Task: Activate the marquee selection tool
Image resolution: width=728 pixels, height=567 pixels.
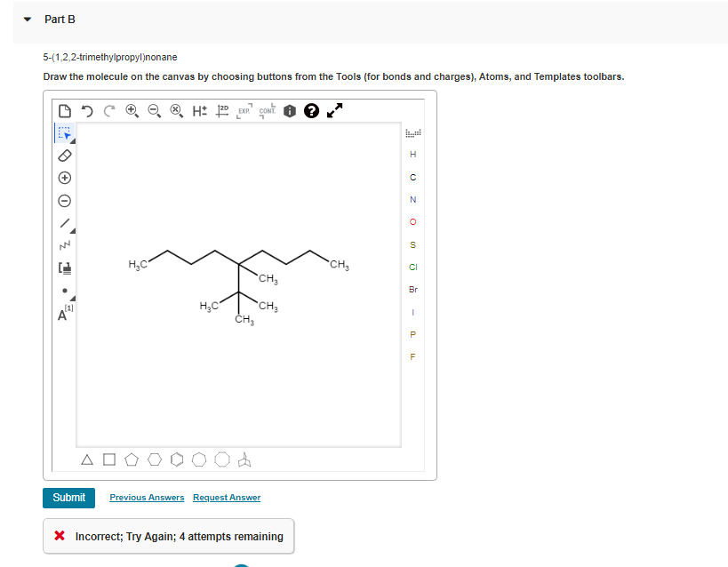Action: tap(64, 133)
